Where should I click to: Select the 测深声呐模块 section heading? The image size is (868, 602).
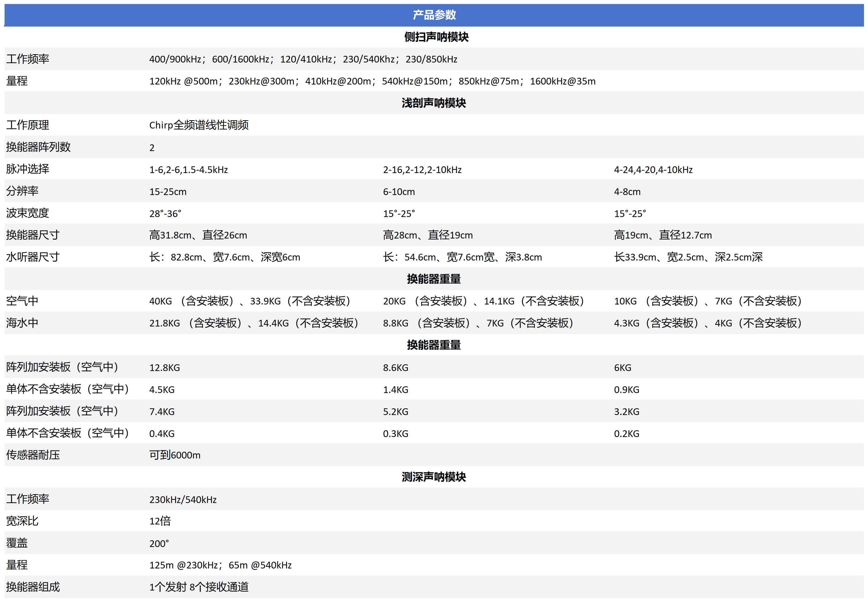coord(433,477)
